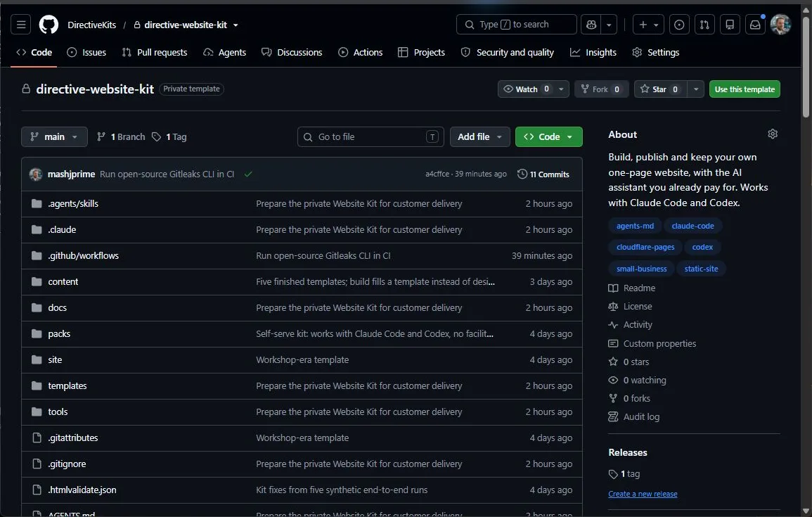
Task: Open the issues icon in header
Action: [679, 25]
